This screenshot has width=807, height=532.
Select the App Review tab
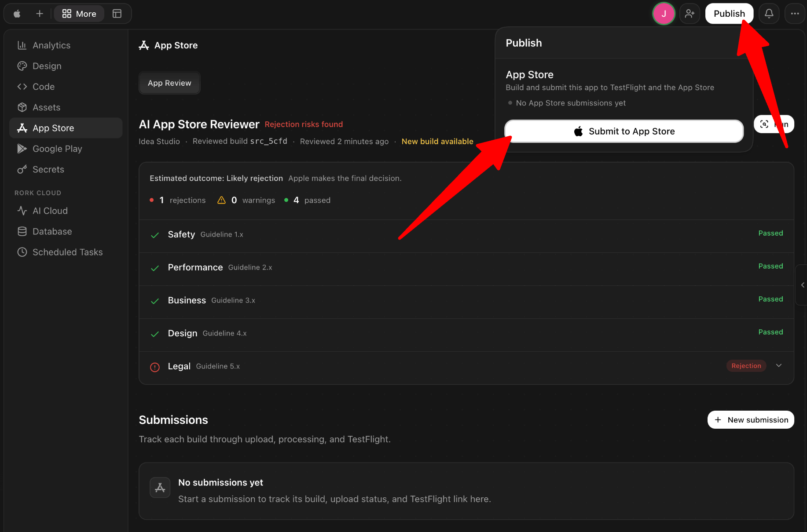tap(169, 83)
